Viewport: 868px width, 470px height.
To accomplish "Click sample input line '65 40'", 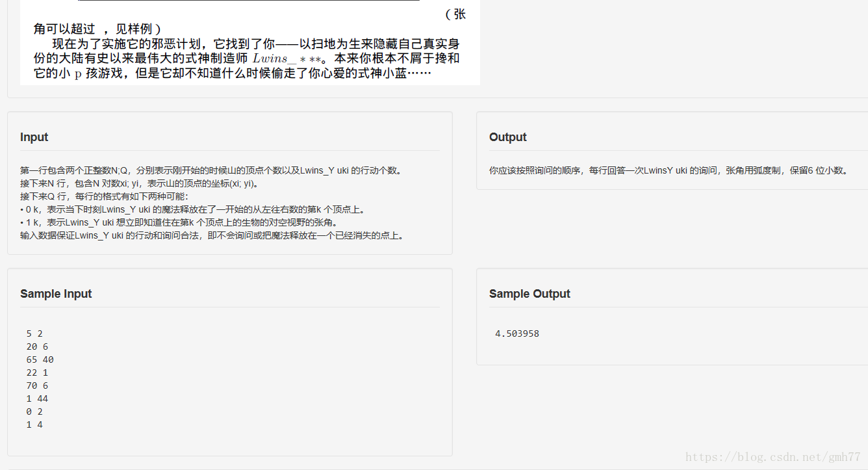I will click(x=40, y=359).
